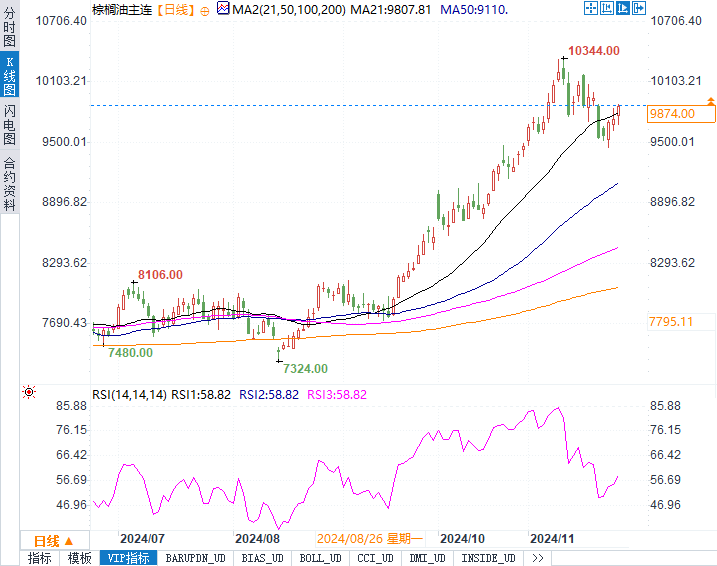
Task: Click the moving average icon before MA2
Action: click(222, 9)
